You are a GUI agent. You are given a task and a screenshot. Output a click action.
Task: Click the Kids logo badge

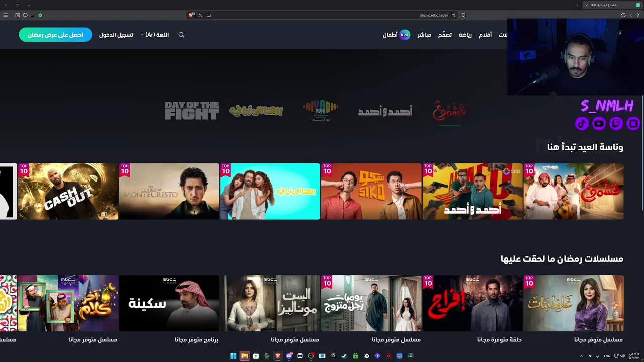(405, 35)
